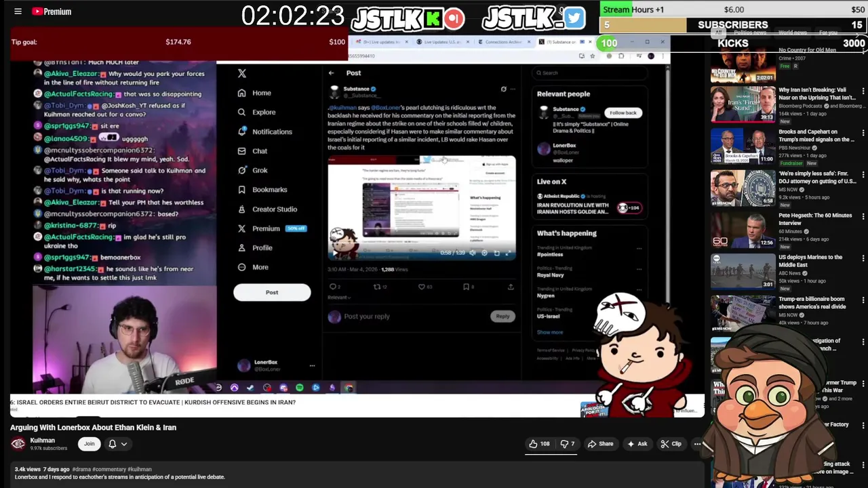The height and width of the screenshot is (488, 868).
Task: Open Chat in the X sidebar
Action: click(252, 151)
